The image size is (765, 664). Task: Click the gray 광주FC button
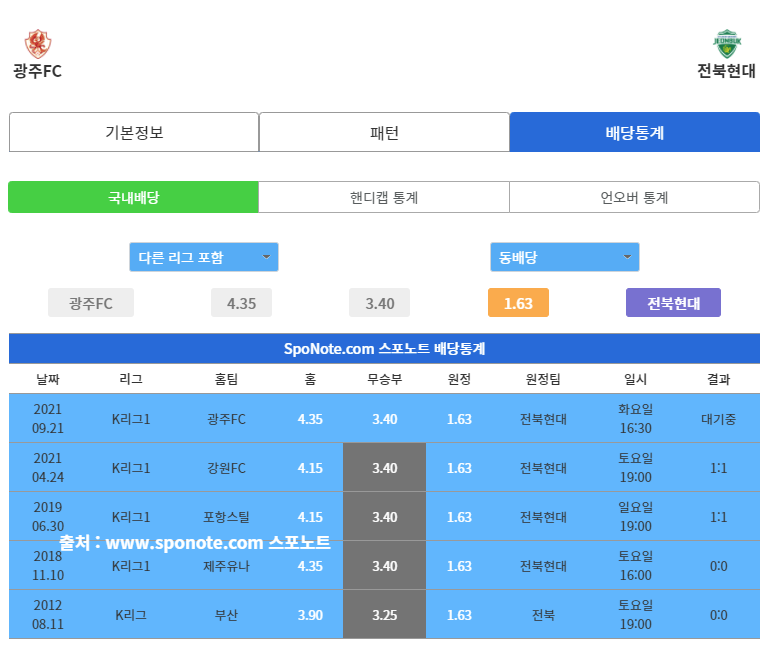[91, 303]
